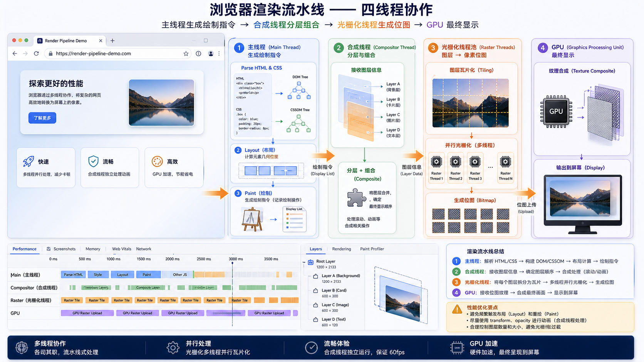The height and width of the screenshot is (362, 644).
Task: Select the Raster Thread 3 chip icon
Action: [x=475, y=162]
